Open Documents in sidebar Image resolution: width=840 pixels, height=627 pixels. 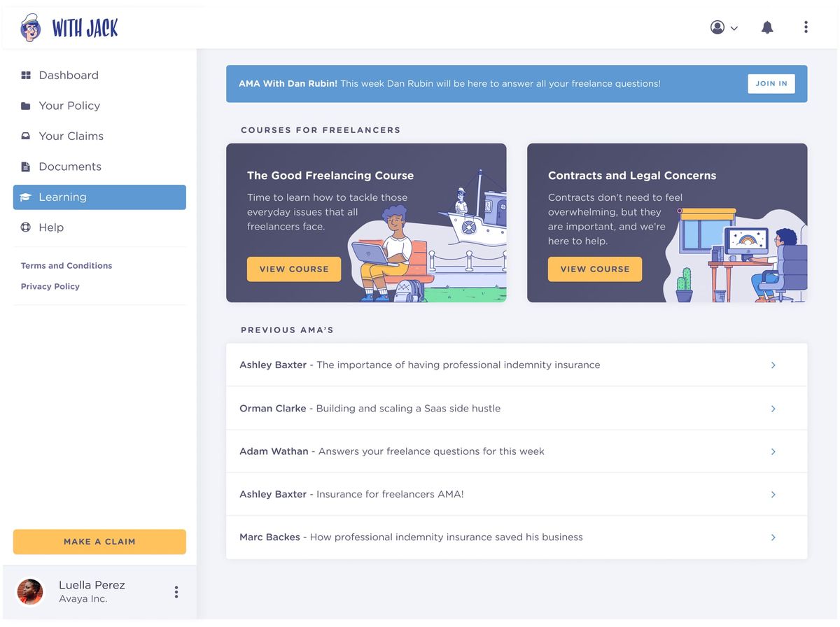99,167
